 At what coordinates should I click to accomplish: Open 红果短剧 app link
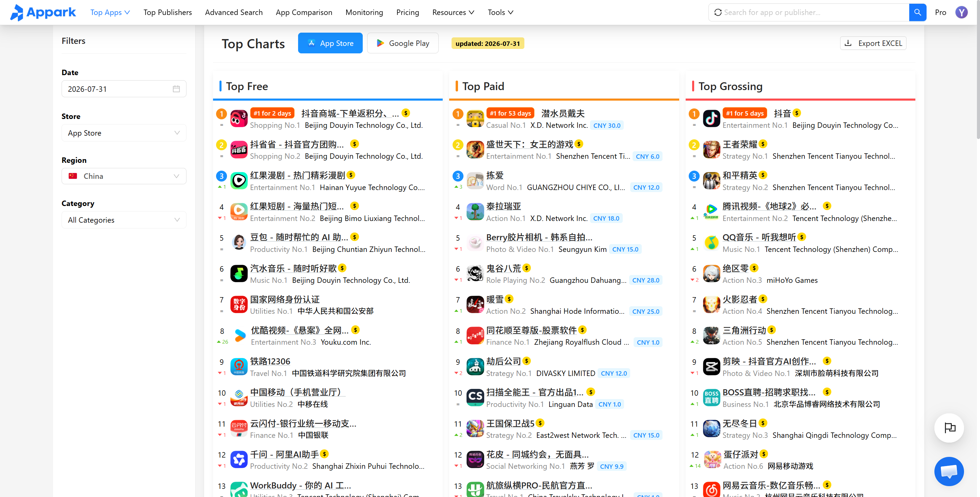tap(297, 206)
